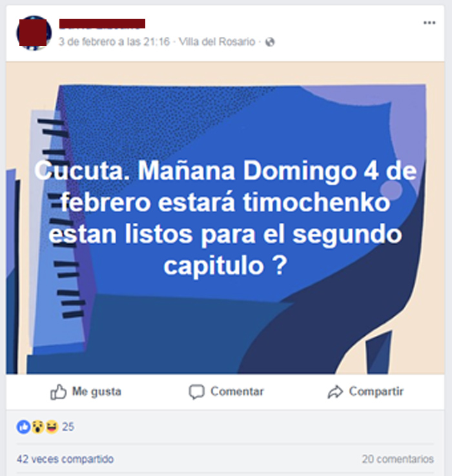Screen dimensions: 452x476
Task: Click the wow reaction emoji
Action: (37, 427)
